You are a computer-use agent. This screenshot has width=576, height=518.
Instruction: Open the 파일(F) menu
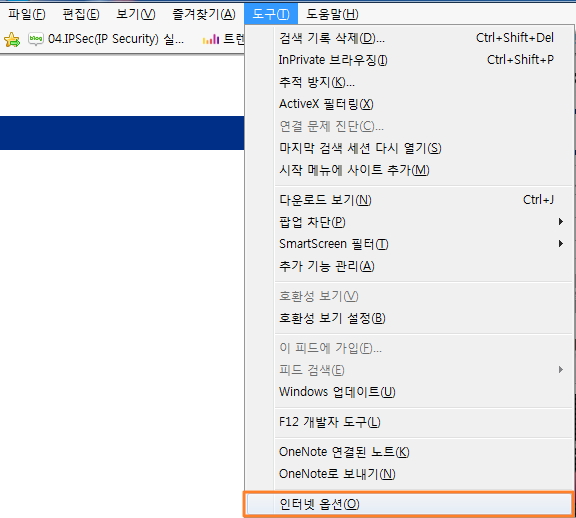[26, 14]
